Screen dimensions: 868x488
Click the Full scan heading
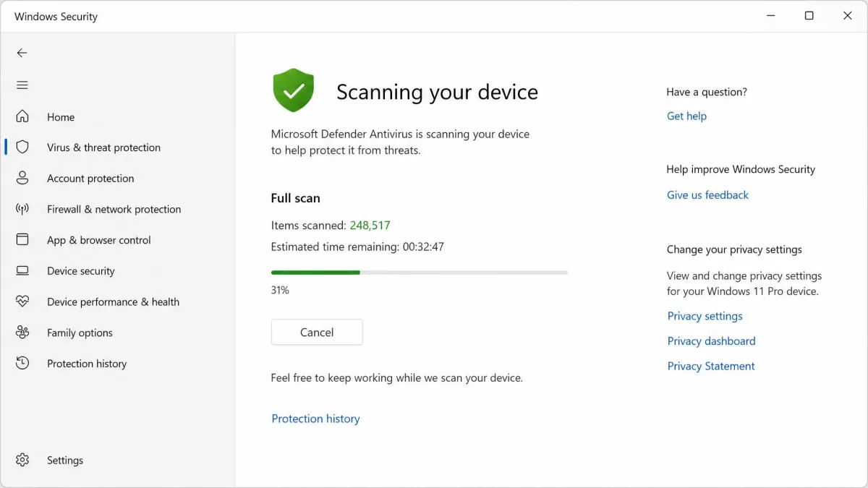click(295, 198)
